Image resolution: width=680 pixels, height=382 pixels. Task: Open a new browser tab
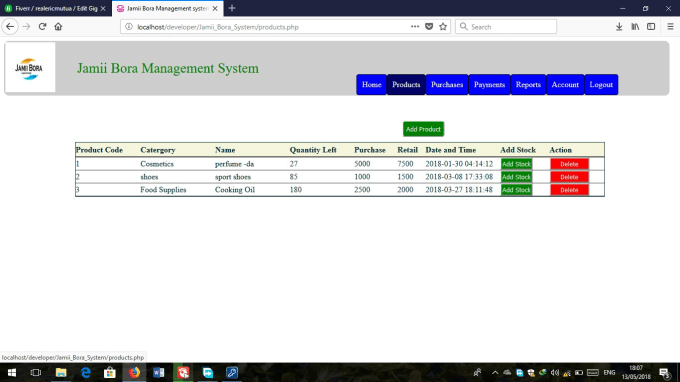(232, 8)
